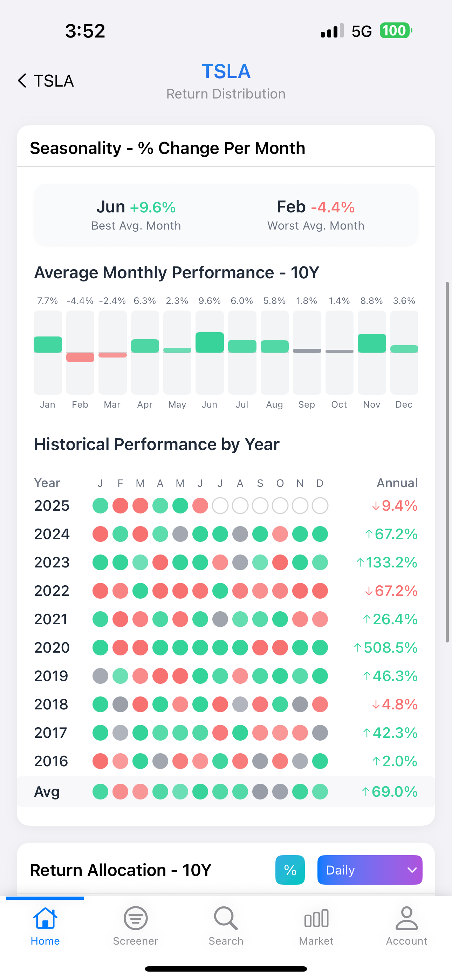Open the Screener tab
The image size is (452, 980).
[136, 926]
